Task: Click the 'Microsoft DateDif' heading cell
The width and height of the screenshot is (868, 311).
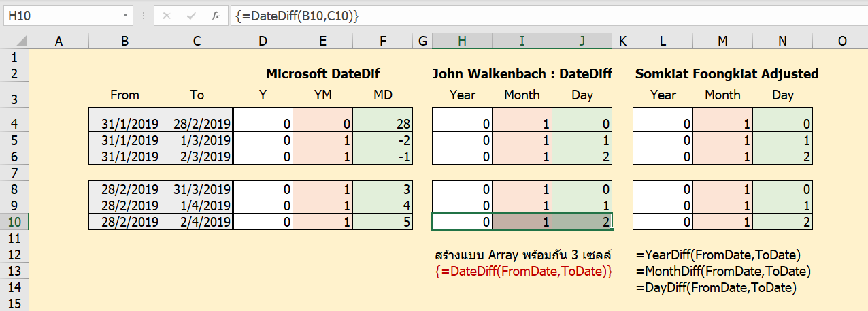Action: [x=322, y=73]
